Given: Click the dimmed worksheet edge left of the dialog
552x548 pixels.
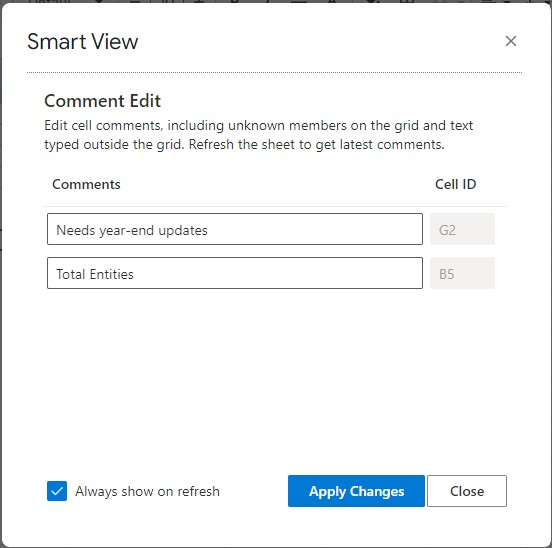Looking at the screenshot, I should coord(1,246).
